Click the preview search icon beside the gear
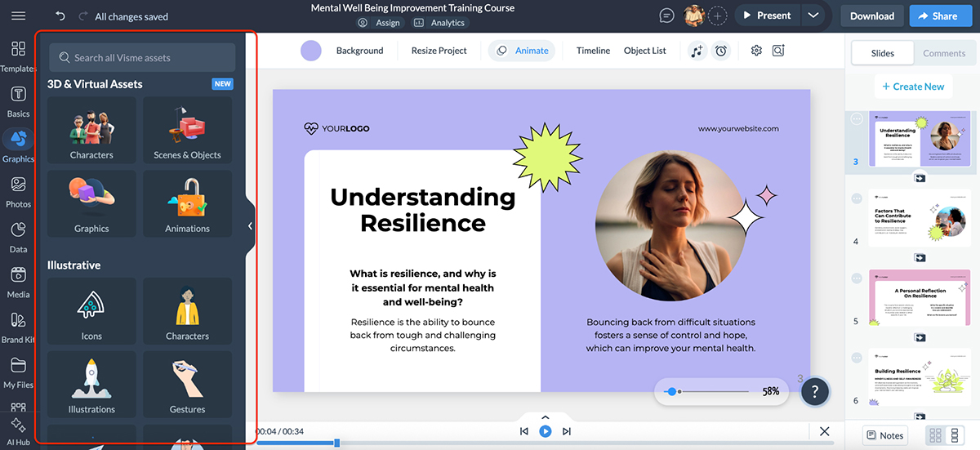This screenshot has height=450, width=980. coord(778,51)
